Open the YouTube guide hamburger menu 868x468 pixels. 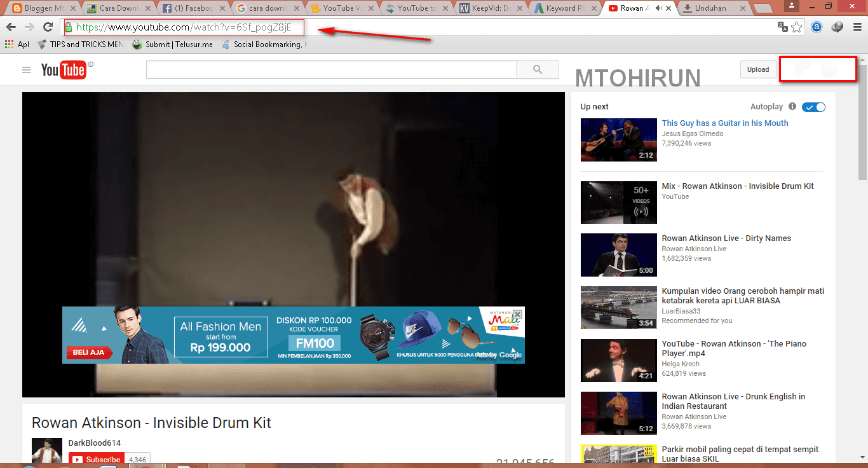tap(26, 70)
